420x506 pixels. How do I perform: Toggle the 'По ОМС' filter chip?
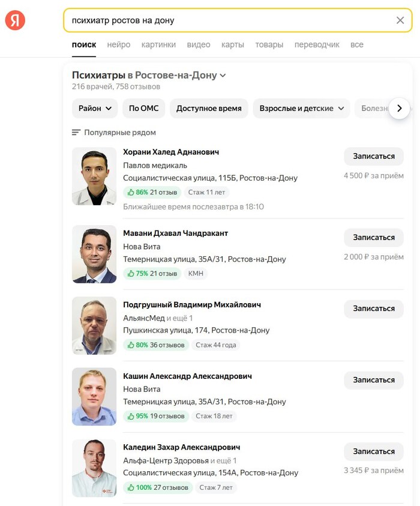[x=143, y=109]
